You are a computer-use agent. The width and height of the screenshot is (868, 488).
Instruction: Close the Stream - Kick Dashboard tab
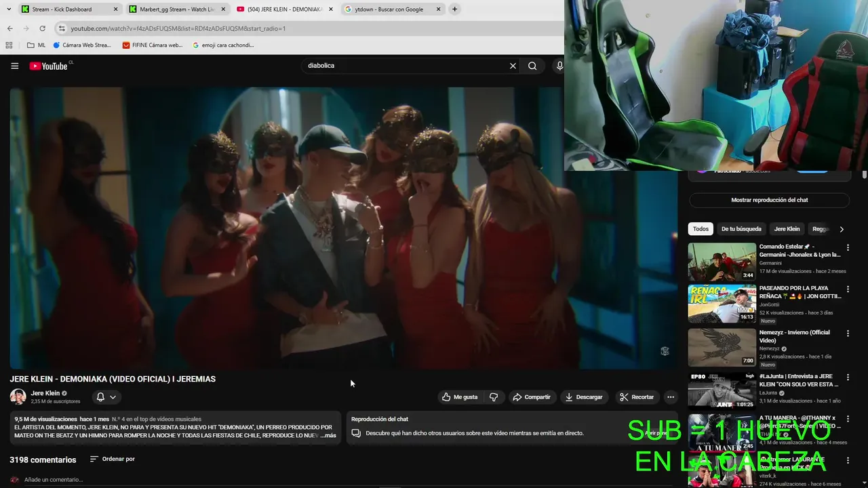(115, 9)
